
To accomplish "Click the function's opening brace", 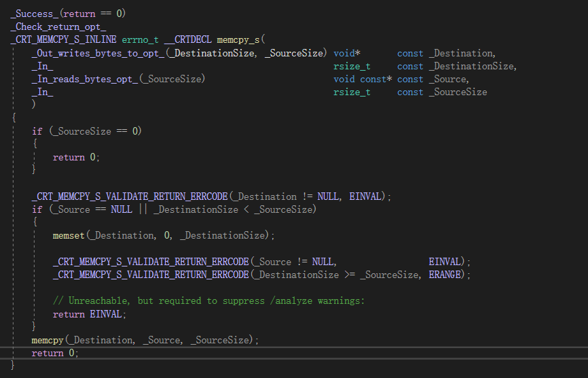I will click(x=14, y=118).
